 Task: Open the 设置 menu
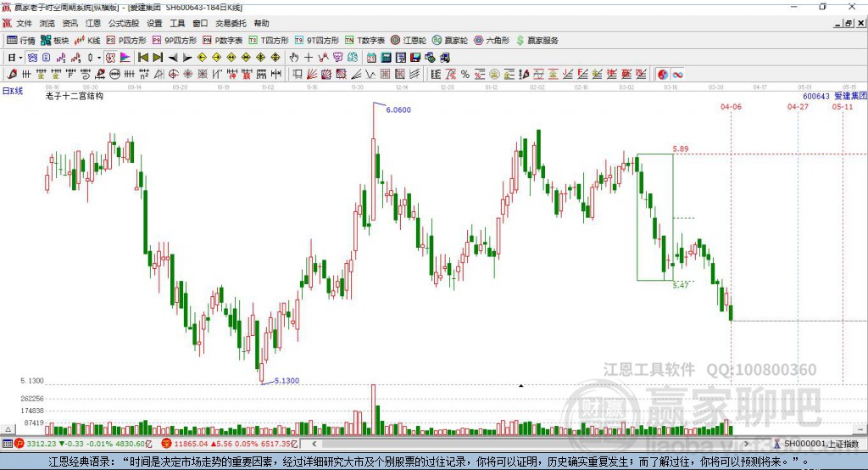pos(154,23)
